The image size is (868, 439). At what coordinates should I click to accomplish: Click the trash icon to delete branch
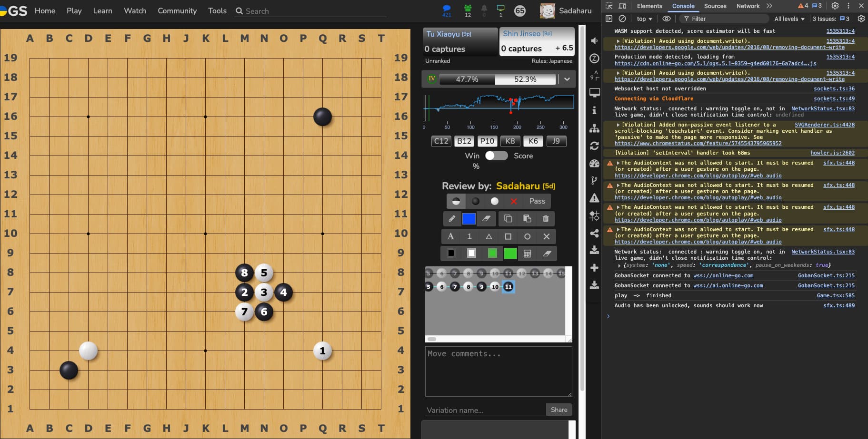(x=546, y=219)
